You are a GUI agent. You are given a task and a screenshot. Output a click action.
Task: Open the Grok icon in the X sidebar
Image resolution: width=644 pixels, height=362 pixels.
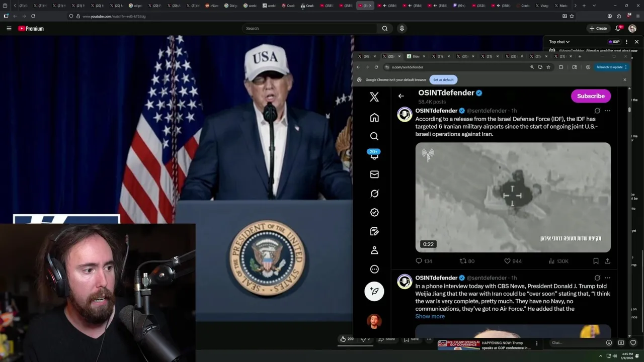[374, 194]
